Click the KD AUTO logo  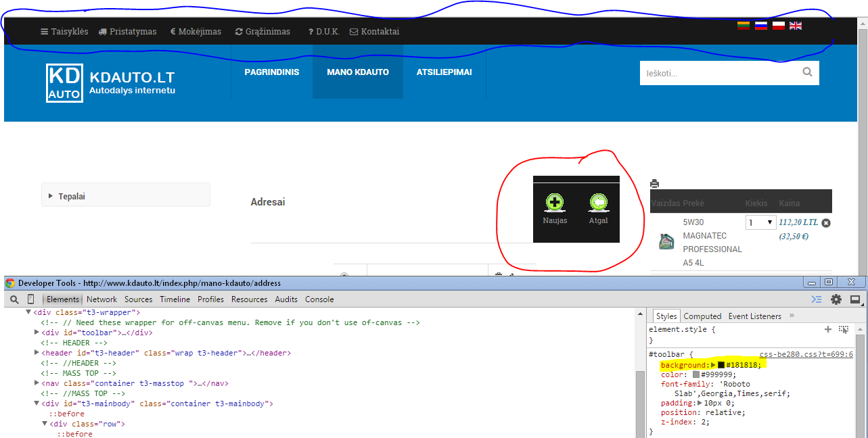pos(65,82)
